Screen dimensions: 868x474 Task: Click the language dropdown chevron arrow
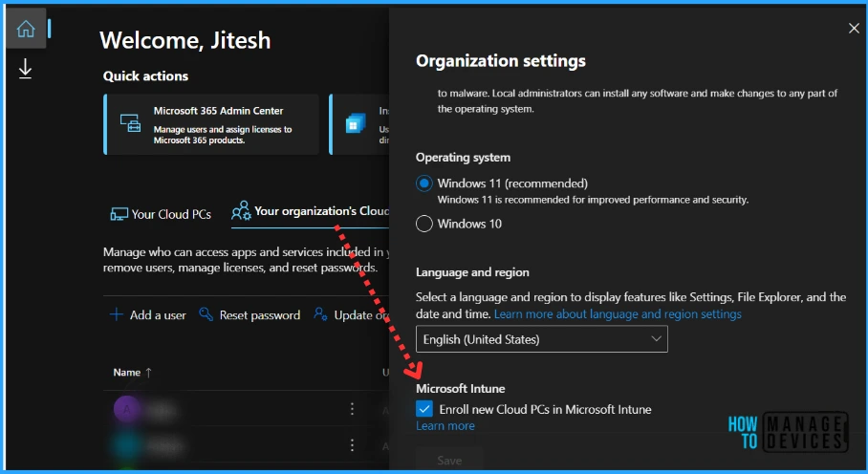click(656, 338)
